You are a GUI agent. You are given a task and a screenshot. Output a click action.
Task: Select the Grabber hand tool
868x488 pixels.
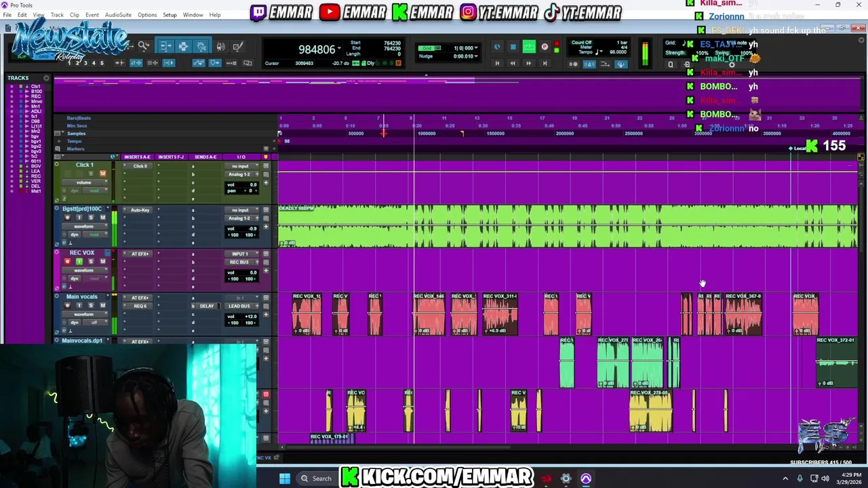click(201, 46)
